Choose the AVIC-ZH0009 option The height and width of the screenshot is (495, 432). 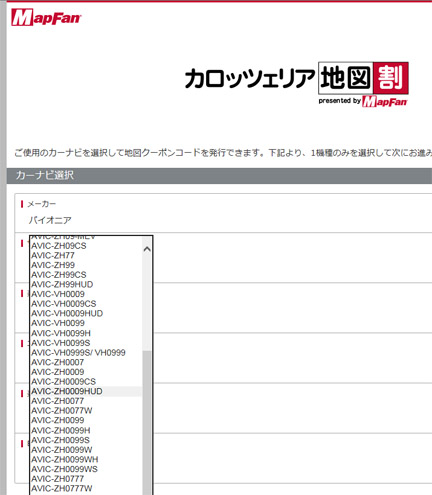(86, 372)
